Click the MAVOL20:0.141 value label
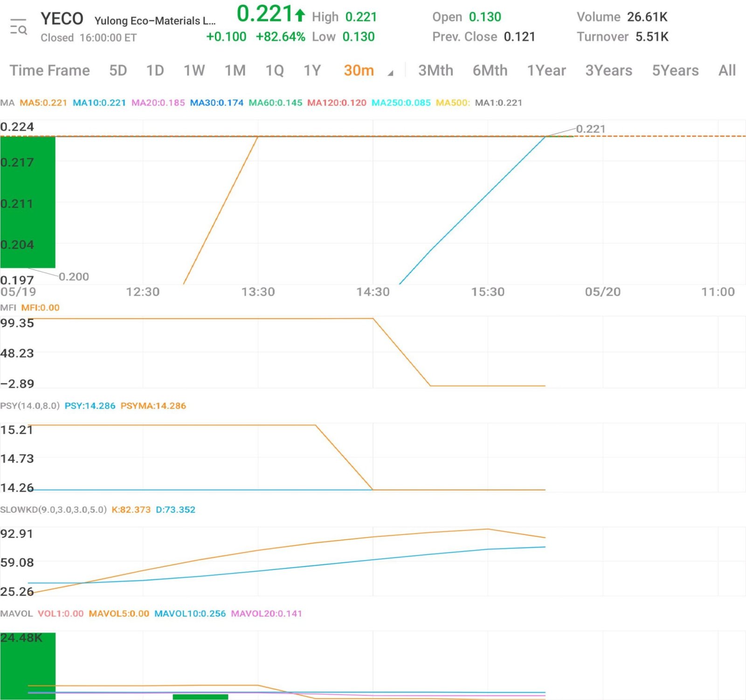 click(267, 614)
